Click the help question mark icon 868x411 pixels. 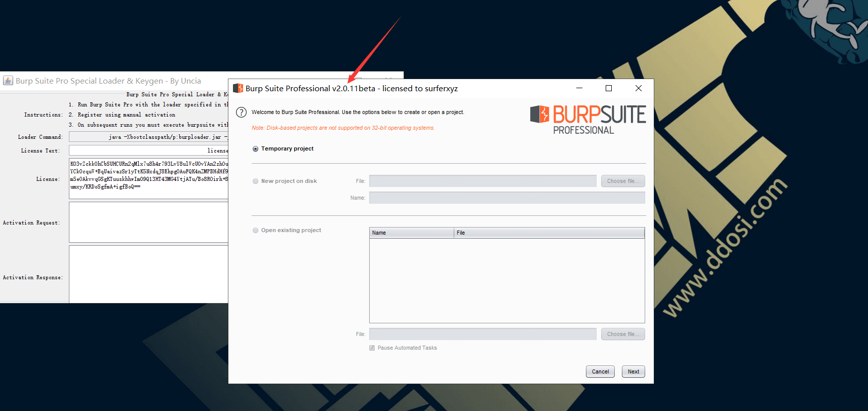point(242,113)
